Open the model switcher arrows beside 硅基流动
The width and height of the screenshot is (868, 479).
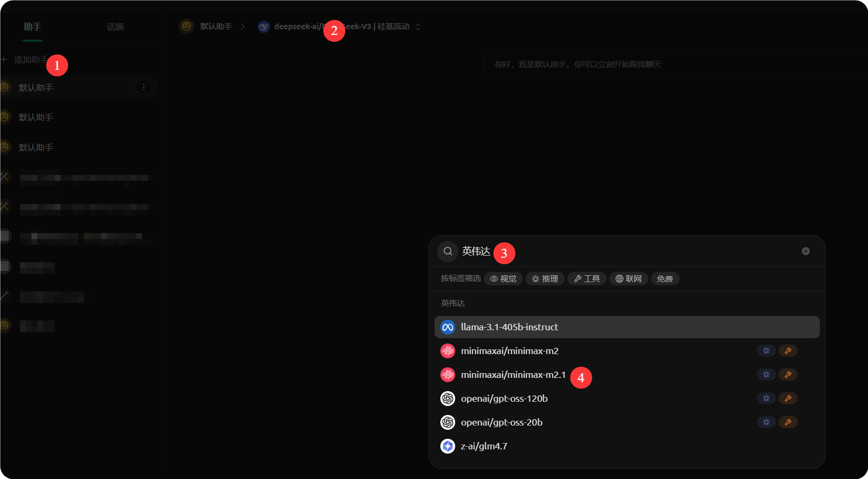point(417,26)
